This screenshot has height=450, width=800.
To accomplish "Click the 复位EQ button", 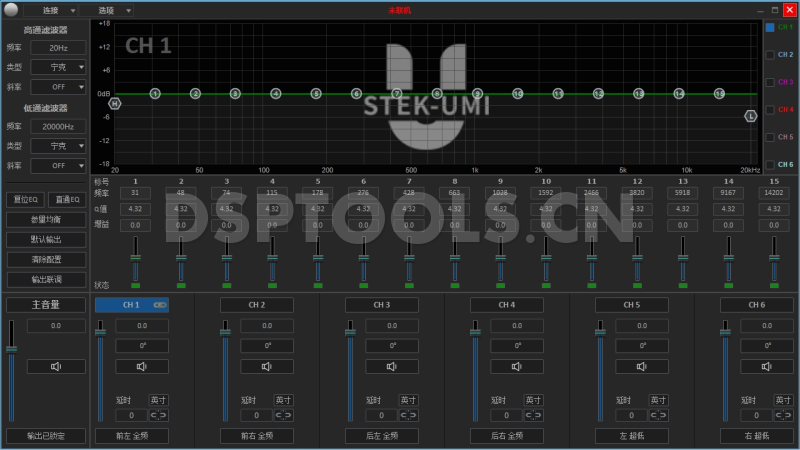I will pyautogui.click(x=26, y=199).
